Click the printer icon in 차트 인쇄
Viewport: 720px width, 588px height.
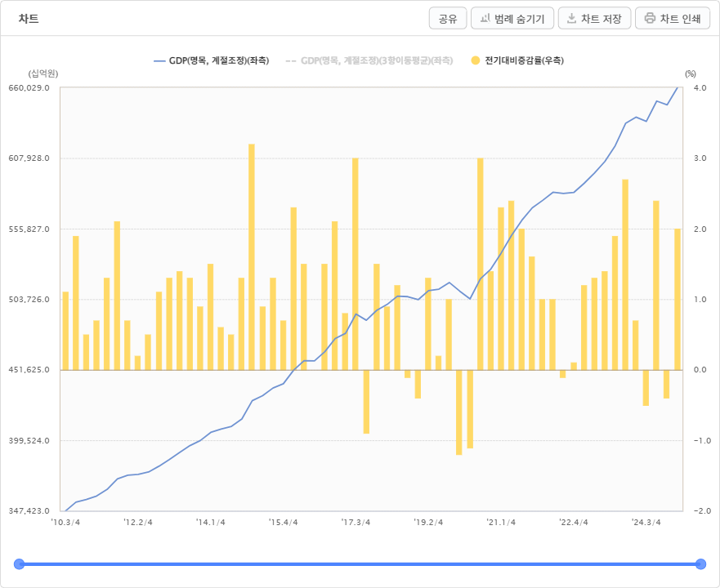click(649, 18)
